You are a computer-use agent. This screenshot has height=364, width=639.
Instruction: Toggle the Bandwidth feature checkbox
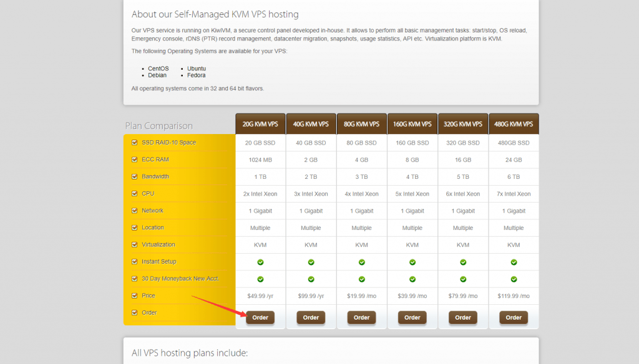(x=134, y=177)
